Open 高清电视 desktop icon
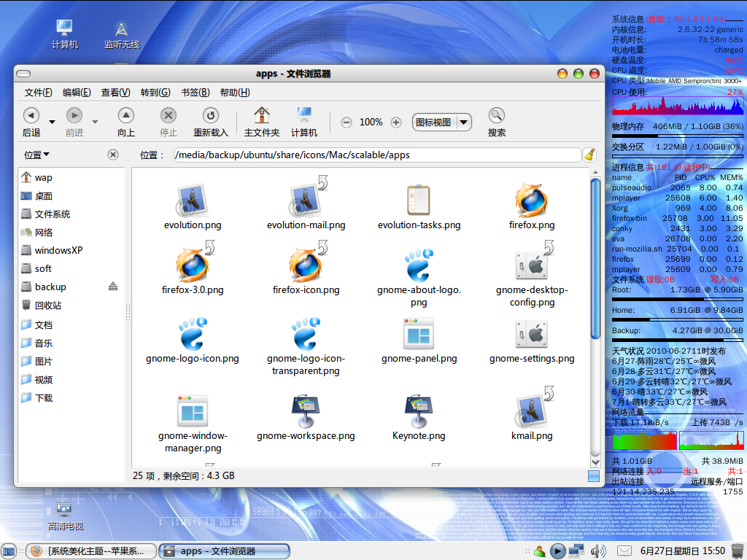The image size is (747, 560). pos(64,517)
